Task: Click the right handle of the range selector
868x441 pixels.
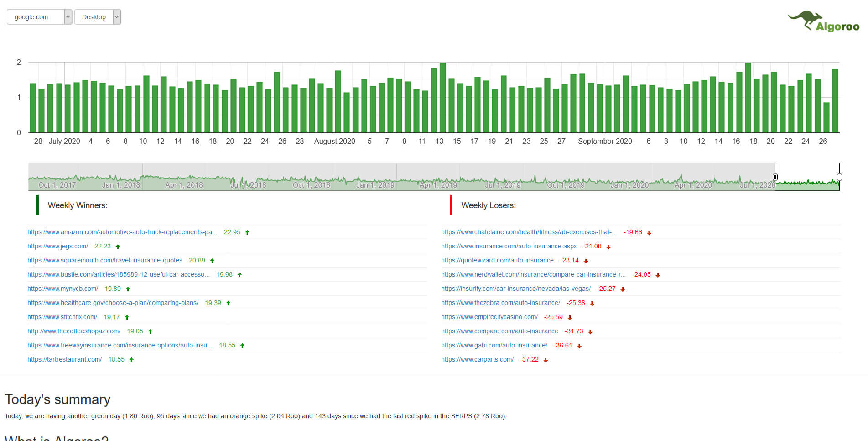Action: pyautogui.click(x=839, y=177)
